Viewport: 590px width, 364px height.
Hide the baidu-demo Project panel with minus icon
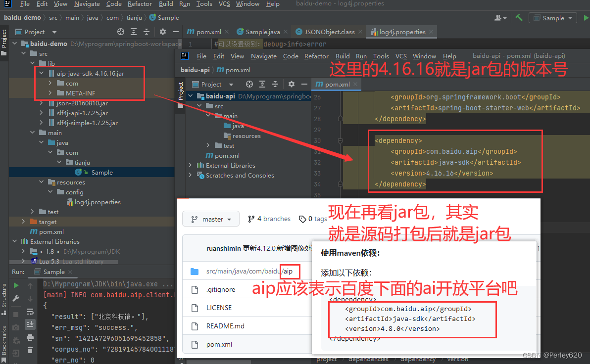175,32
